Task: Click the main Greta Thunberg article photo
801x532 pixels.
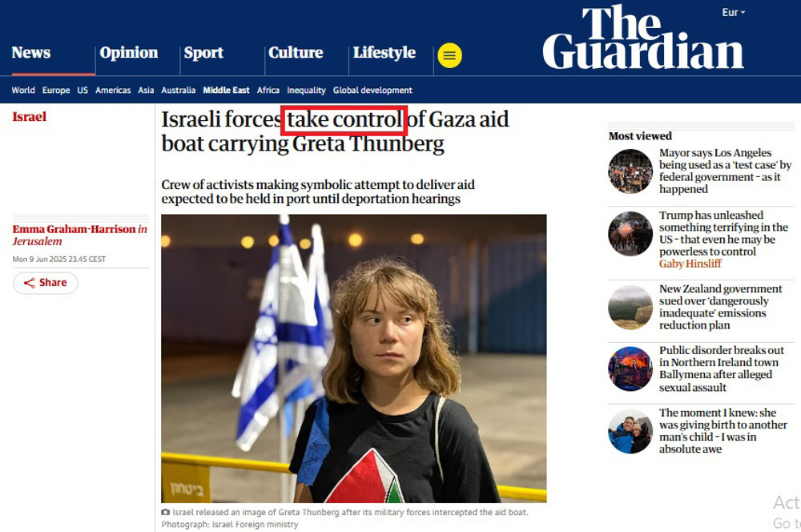Action: [x=353, y=358]
